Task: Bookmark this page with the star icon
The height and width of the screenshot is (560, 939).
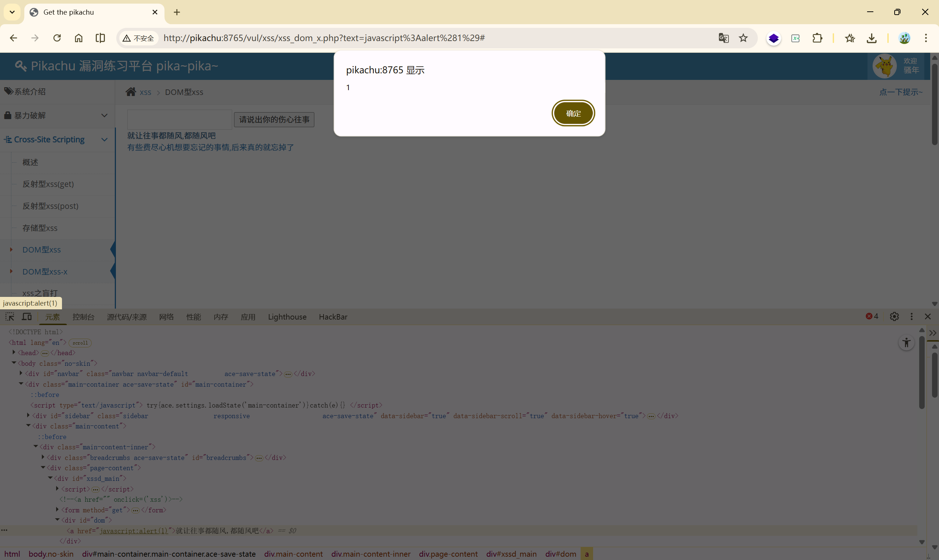Action: (743, 38)
